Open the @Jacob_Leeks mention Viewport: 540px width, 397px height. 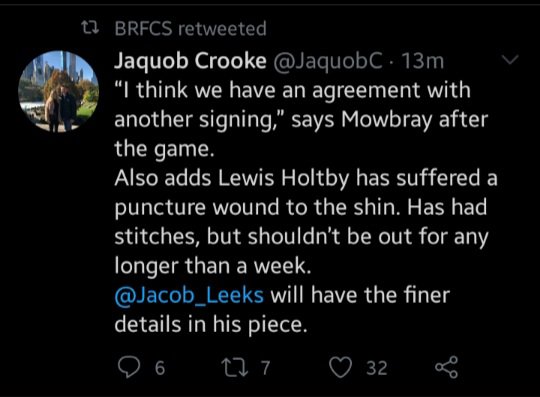tap(189, 296)
